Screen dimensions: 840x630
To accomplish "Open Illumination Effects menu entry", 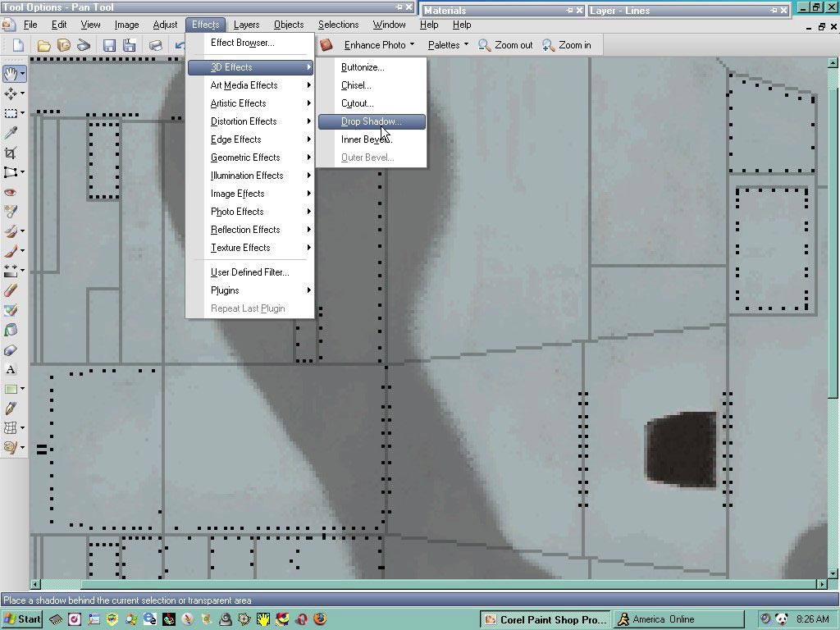I will coord(250,176).
